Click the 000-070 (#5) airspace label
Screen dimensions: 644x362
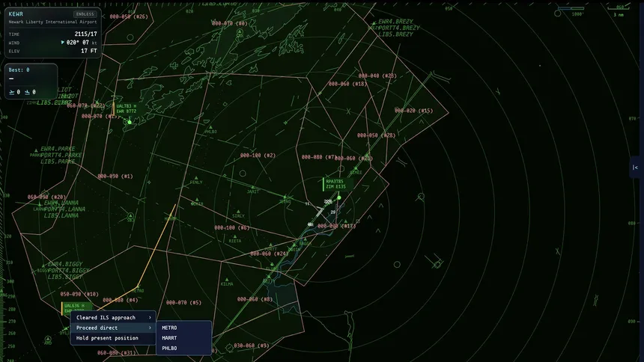pos(183,302)
